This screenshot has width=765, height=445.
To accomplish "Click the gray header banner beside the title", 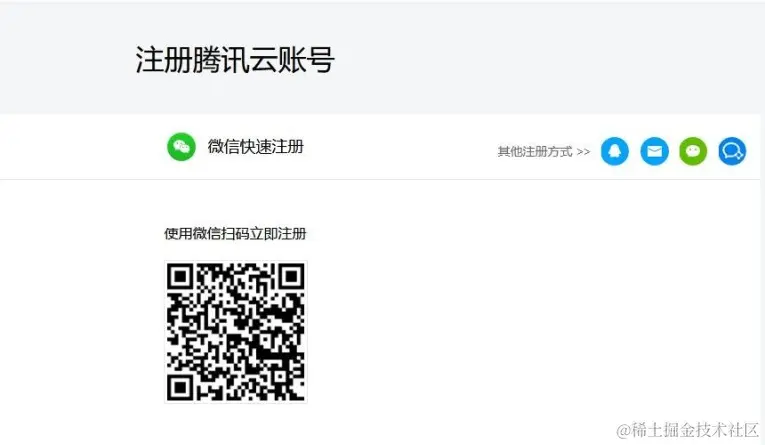I will 537,59.
